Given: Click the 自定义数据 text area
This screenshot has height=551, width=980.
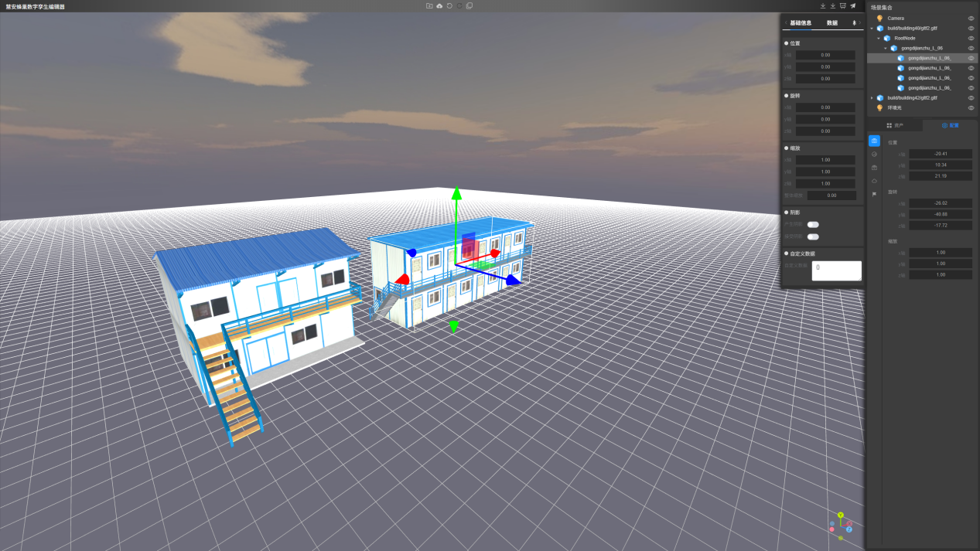Looking at the screenshot, I should pyautogui.click(x=836, y=270).
